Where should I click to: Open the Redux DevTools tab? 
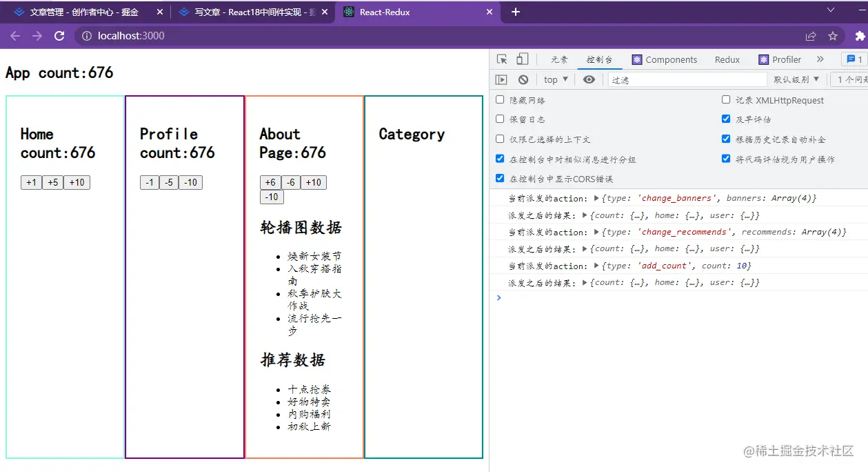point(727,59)
